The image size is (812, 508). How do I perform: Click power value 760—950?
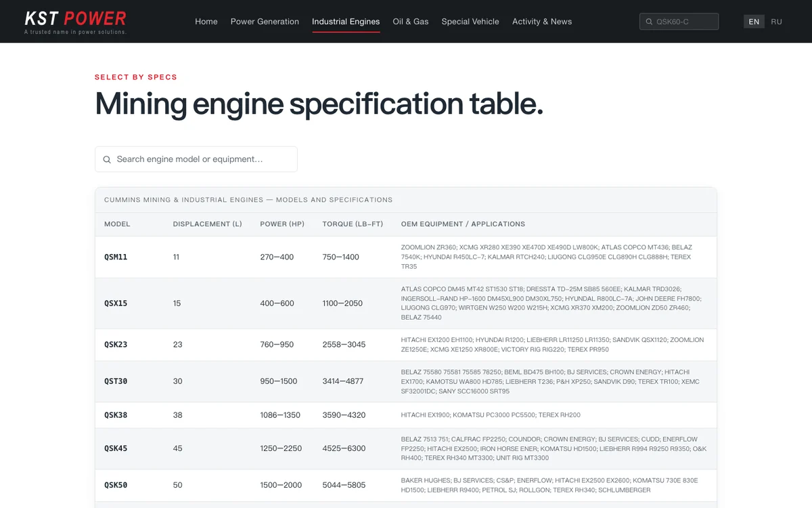click(277, 345)
